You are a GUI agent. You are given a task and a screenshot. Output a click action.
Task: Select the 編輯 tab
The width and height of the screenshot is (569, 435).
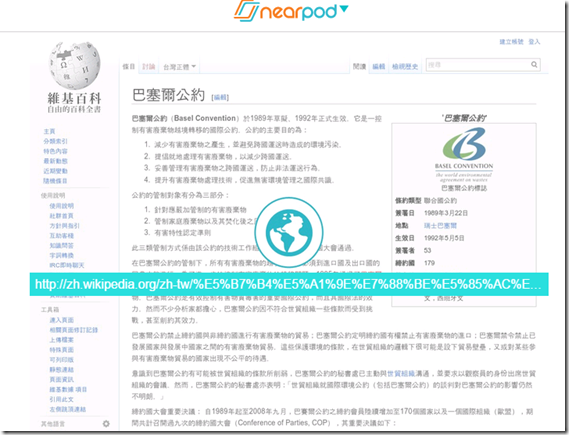coord(378,66)
